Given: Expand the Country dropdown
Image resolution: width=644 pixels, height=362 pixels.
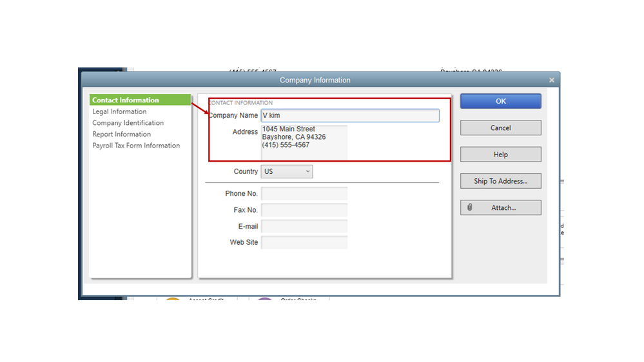Looking at the screenshot, I should pos(287,171).
